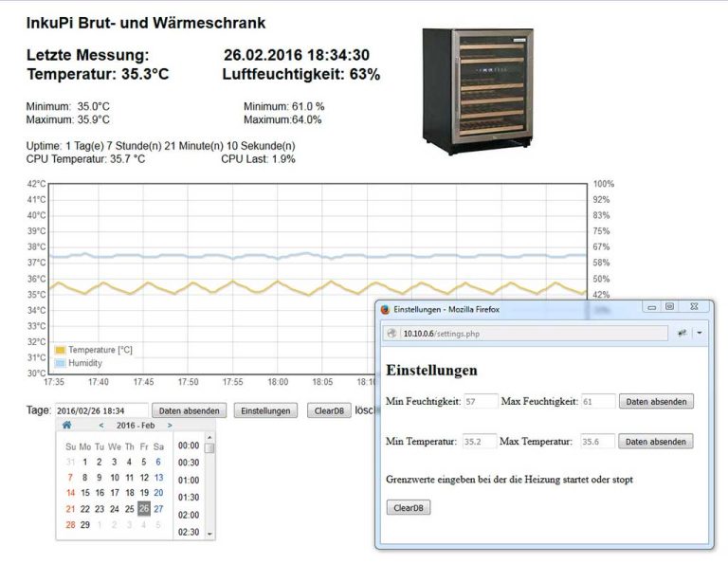Open the Einstellungen button on main page
The width and height of the screenshot is (728, 564).
(x=265, y=410)
